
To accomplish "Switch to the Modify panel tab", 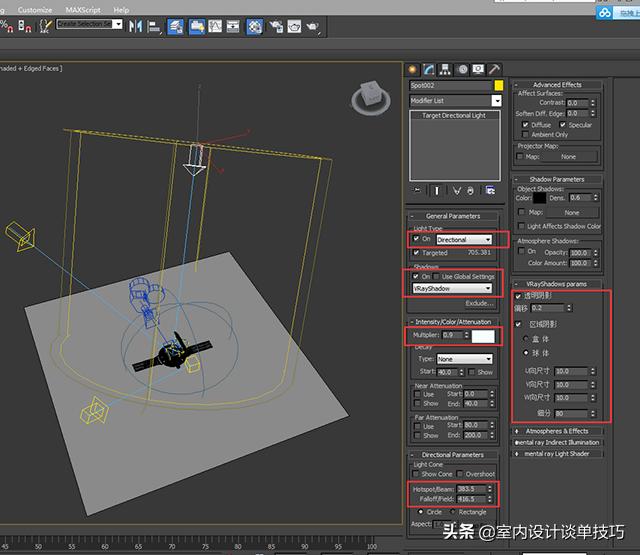I will (429, 70).
